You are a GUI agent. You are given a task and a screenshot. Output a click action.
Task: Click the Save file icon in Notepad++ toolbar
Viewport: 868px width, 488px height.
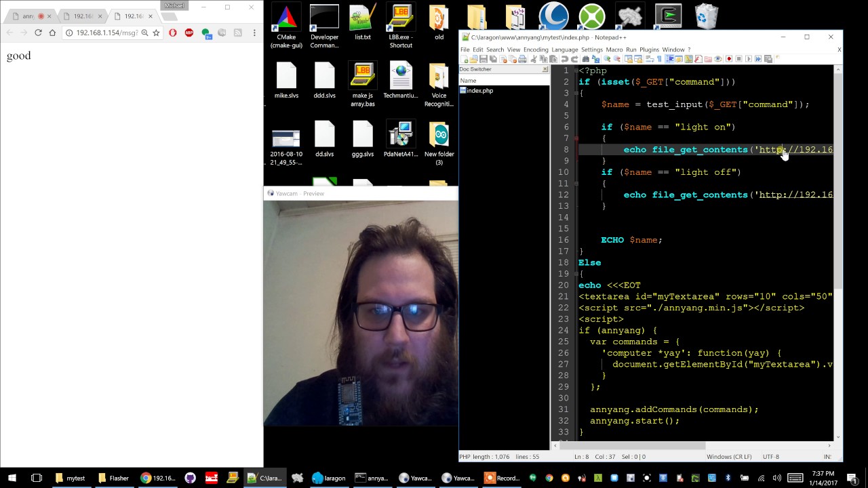(483, 59)
